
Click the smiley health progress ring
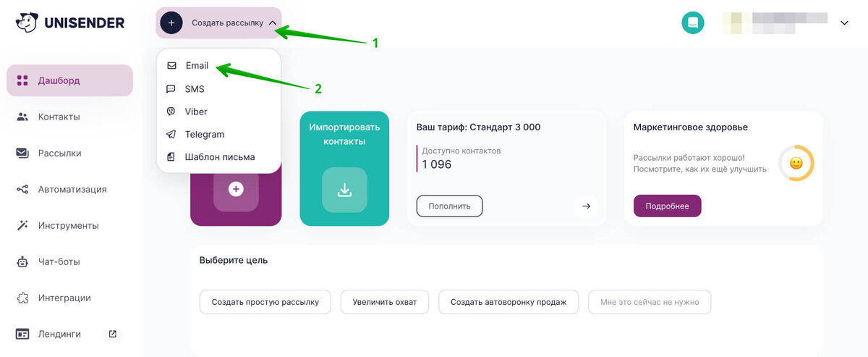click(796, 164)
